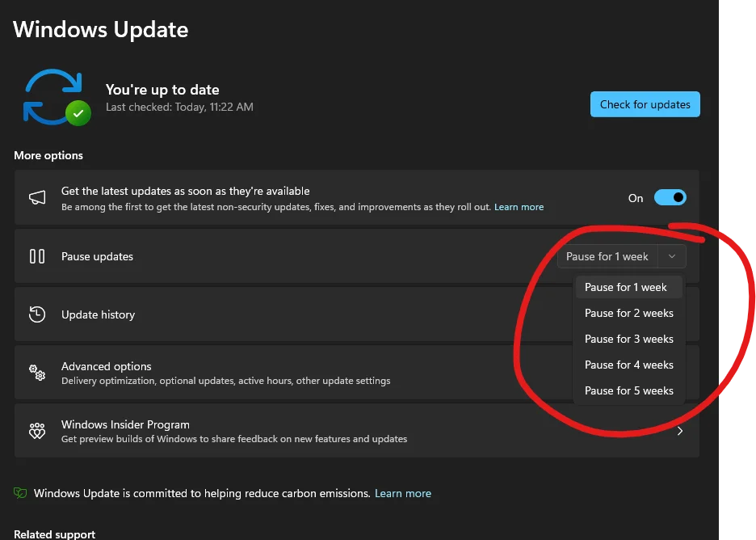The width and height of the screenshot is (756, 540).
Task: Click the Related support heading
Action: click(x=54, y=534)
